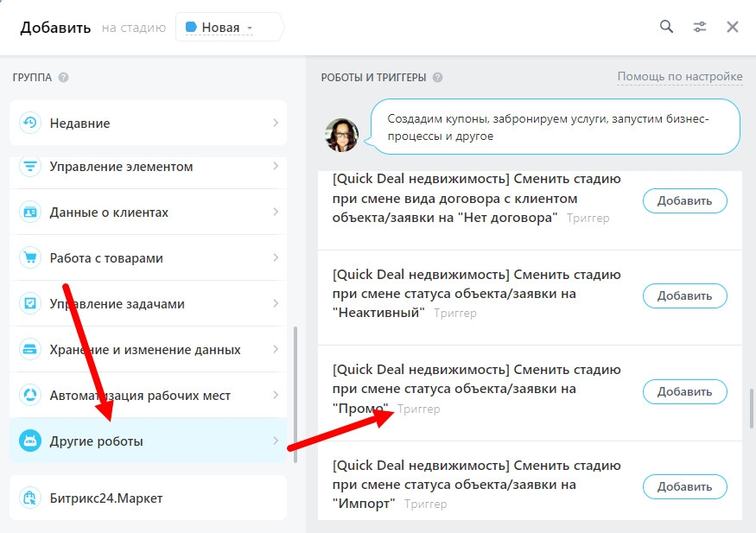
Task: Click help icon beside Роботы и триггеры
Action: click(437, 78)
